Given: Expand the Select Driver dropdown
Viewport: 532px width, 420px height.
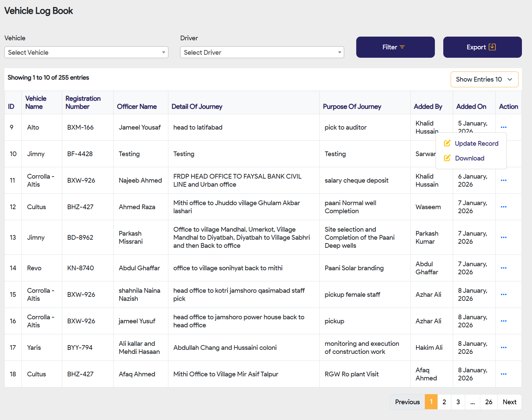Looking at the screenshot, I should (262, 52).
